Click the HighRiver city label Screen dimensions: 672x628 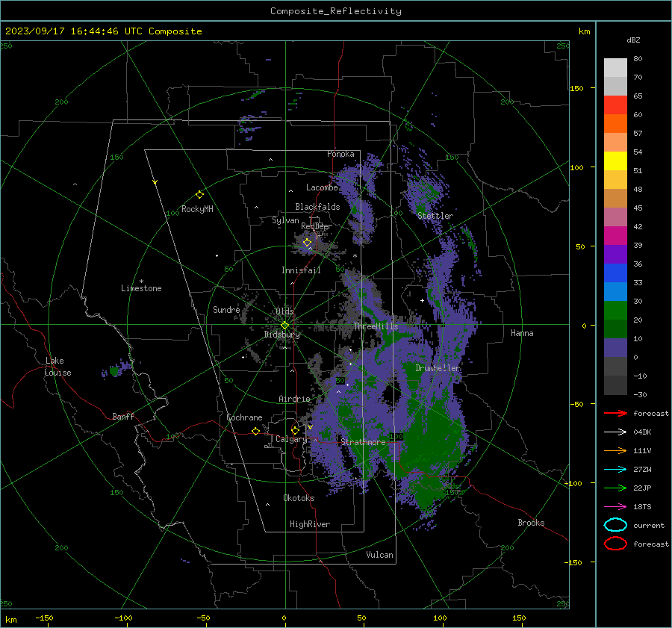coord(310,524)
